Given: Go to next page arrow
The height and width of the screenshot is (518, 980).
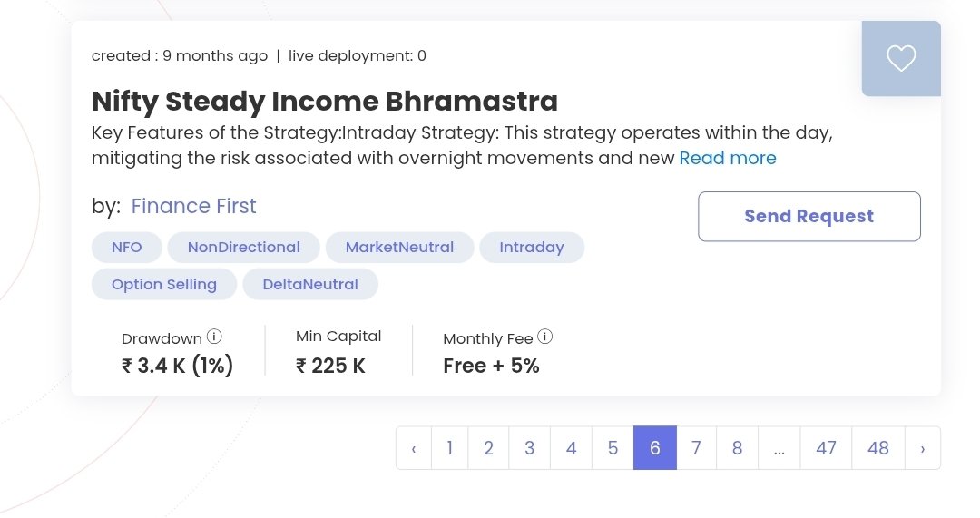Looking at the screenshot, I should (x=923, y=448).
